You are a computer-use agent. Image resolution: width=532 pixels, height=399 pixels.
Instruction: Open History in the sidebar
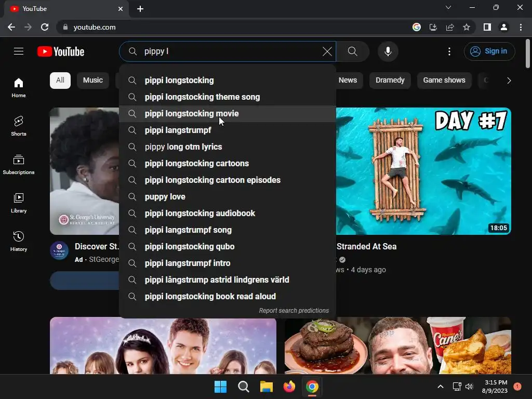pos(19,241)
